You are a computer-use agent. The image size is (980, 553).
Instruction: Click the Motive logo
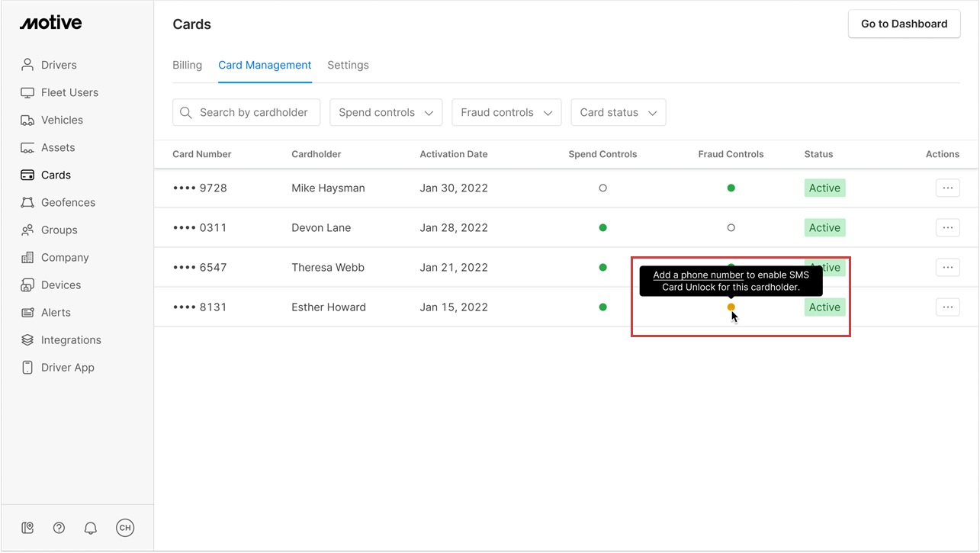(x=50, y=23)
